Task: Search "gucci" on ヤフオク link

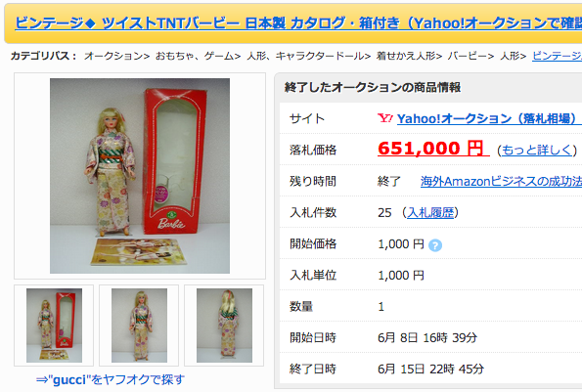Action: [x=111, y=379]
